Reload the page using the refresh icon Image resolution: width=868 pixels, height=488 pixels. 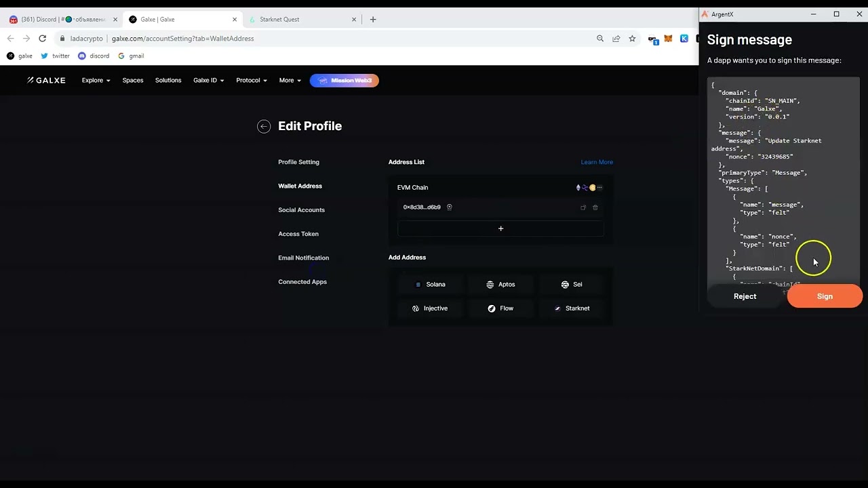coord(42,39)
